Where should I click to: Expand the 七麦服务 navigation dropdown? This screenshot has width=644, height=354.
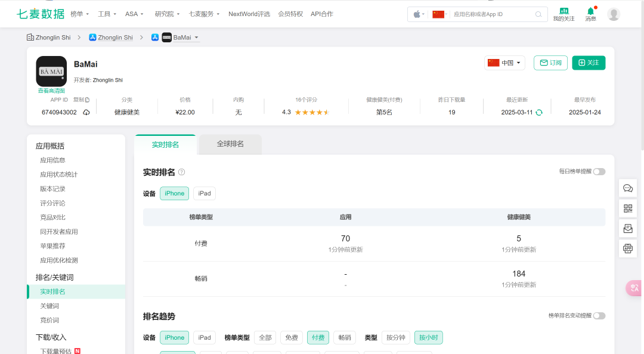204,14
